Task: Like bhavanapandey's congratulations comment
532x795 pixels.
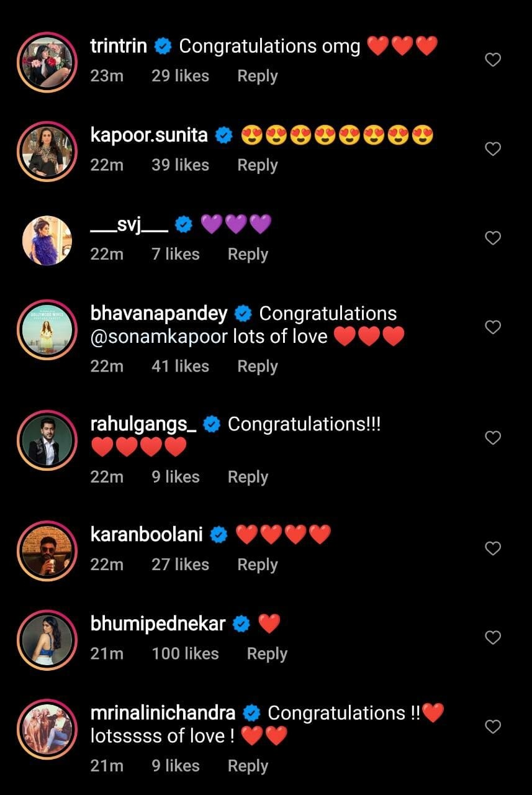Action: pos(492,327)
